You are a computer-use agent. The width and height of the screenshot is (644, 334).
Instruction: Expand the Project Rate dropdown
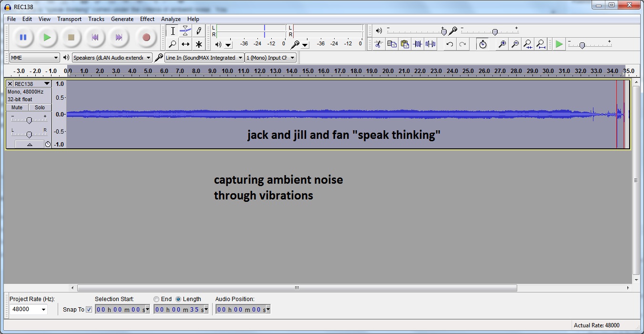[x=29, y=309]
